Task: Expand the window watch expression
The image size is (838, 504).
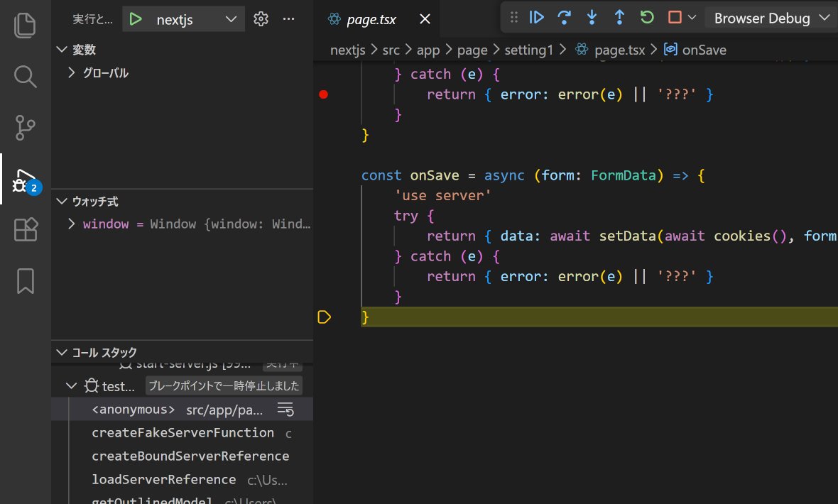Action: pos(72,224)
